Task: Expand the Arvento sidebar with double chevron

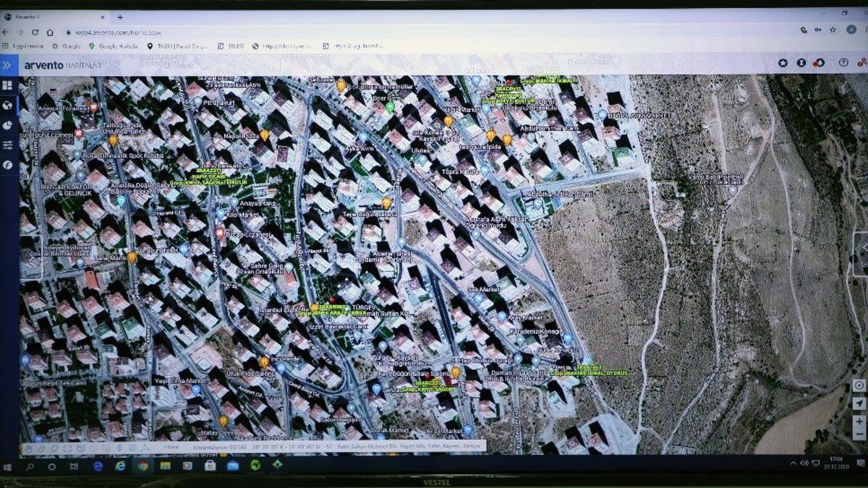Action: pyautogui.click(x=7, y=65)
